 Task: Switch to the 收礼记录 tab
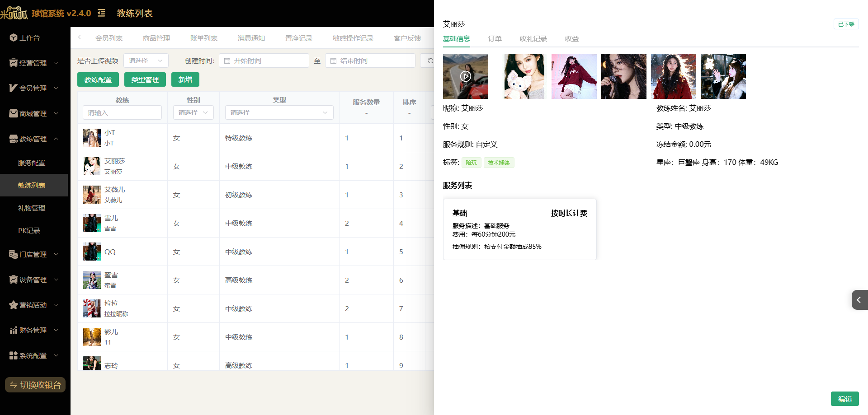pos(533,39)
